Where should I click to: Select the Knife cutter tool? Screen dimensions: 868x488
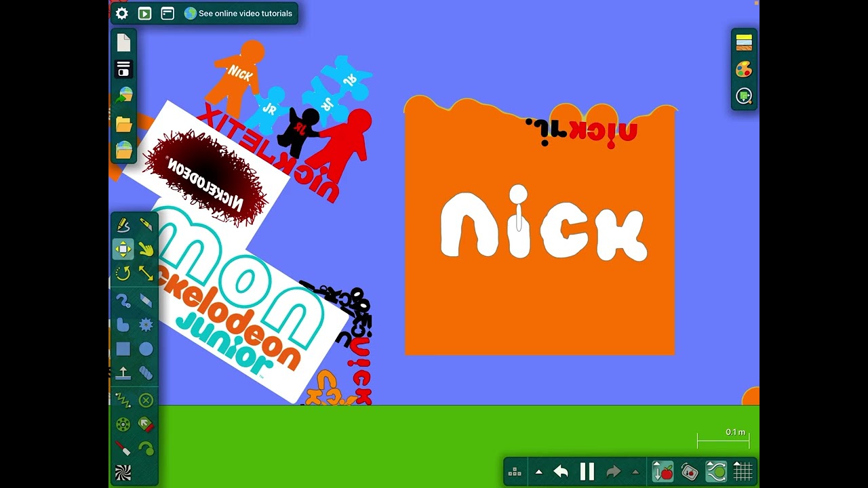click(x=146, y=224)
